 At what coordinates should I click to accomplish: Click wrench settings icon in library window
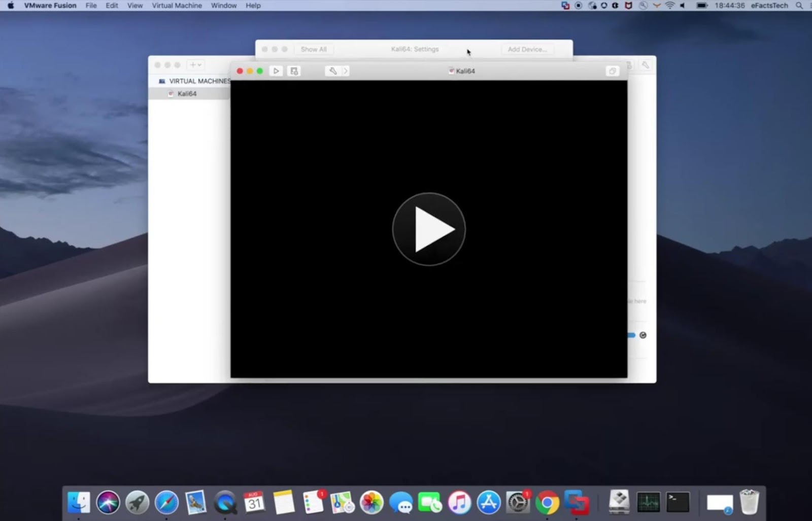[645, 65]
